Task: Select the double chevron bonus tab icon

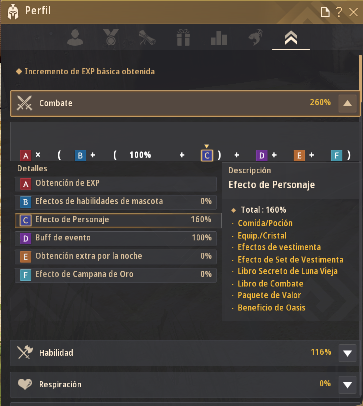Action: click(x=291, y=38)
